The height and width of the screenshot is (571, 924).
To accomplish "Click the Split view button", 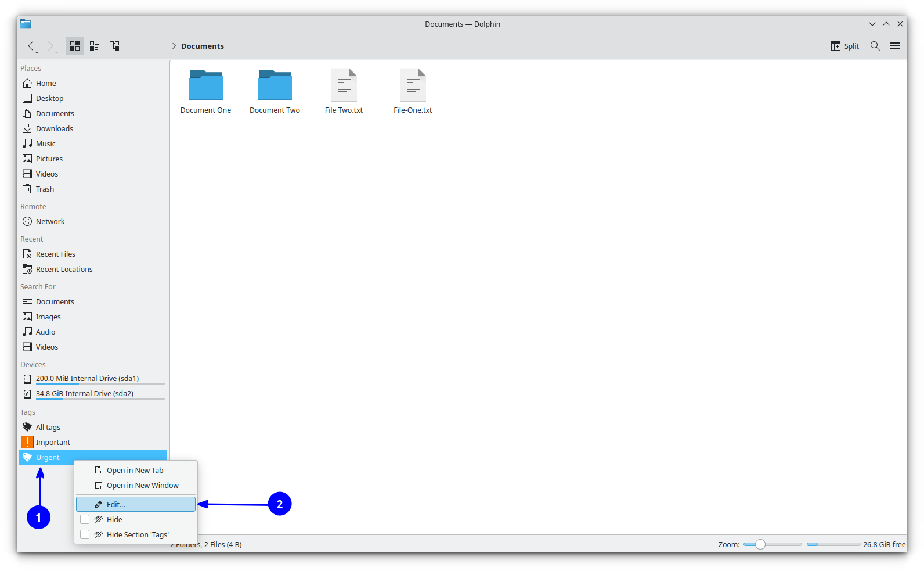I will [844, 46].
